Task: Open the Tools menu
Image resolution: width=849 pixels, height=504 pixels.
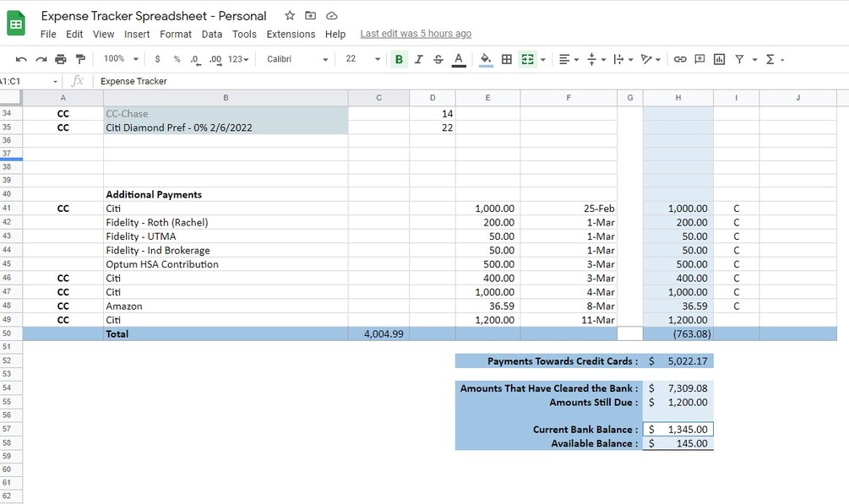Action: (x=244, y=34)
